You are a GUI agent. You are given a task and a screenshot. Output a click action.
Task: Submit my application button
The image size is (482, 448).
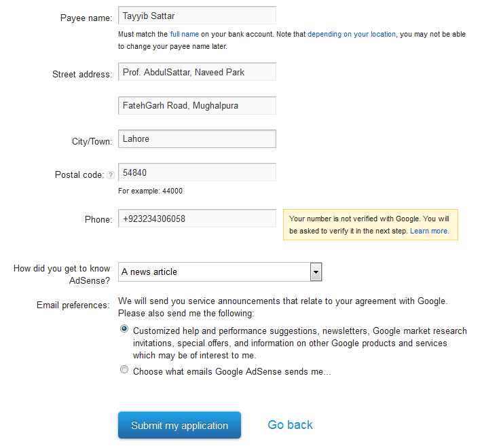point(179,425)
